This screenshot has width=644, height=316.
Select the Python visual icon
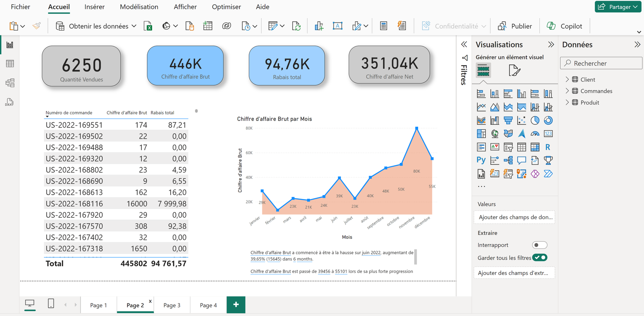point(481,160)
